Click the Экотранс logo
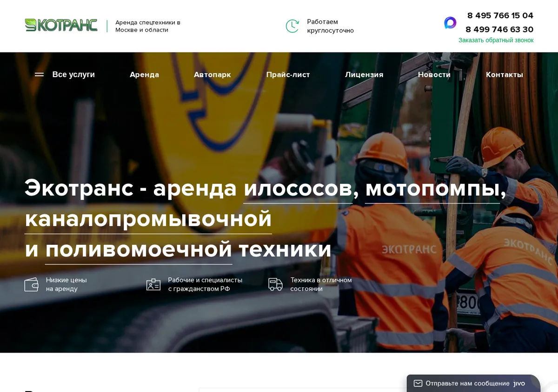The image size is (558, 392). pos(61,25)
